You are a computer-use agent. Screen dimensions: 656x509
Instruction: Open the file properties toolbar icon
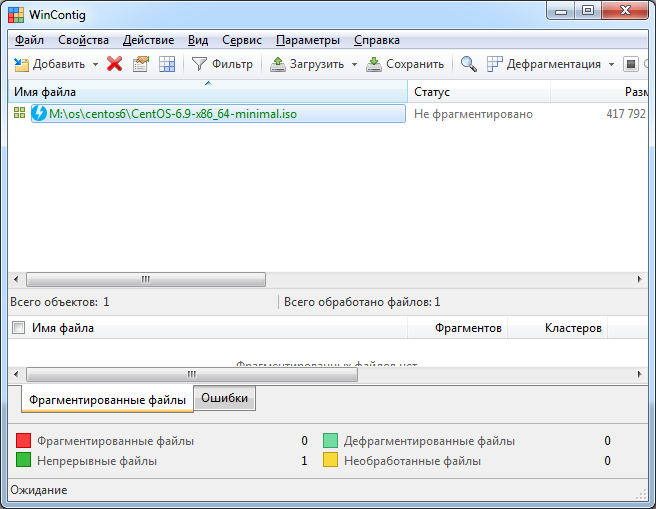pyautogui.click(x=141, y=64)
